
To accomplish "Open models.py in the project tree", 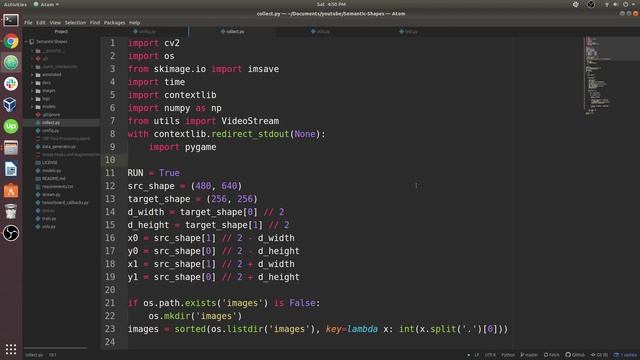I will tap(51, 171).
